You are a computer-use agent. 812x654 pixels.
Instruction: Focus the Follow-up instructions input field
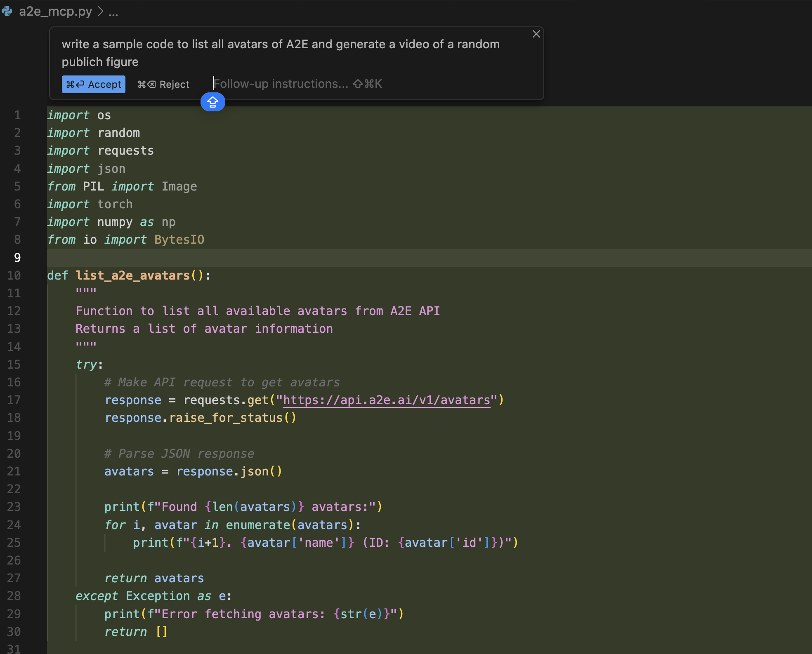(298, 84)
